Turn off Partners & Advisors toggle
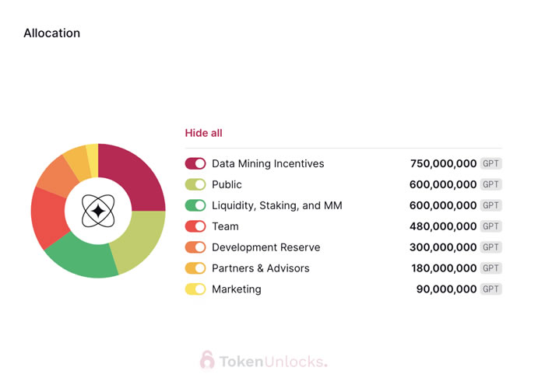The height and width of the screenshot is (392, 545). tap(195, 268)
